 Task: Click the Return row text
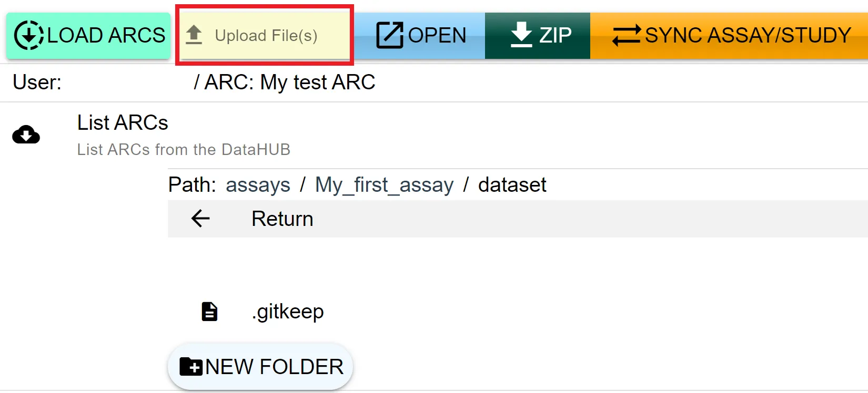282,219
